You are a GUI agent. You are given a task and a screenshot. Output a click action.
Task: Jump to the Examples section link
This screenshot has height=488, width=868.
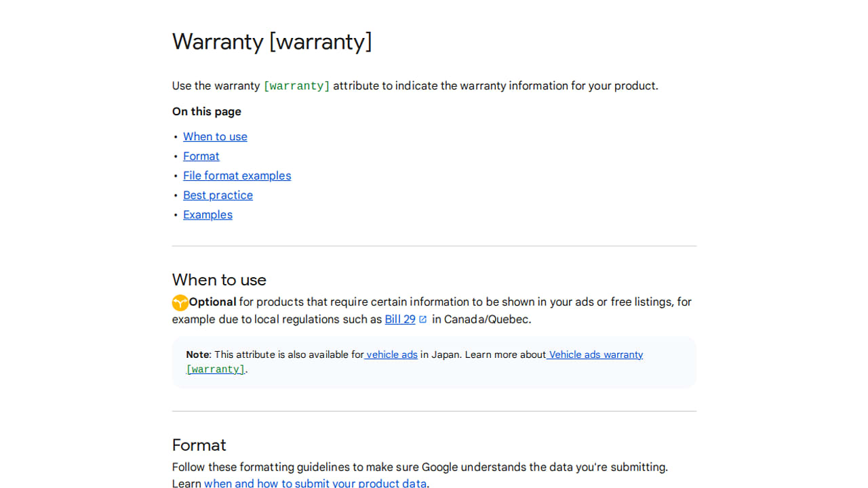click(x=208, y=215)
